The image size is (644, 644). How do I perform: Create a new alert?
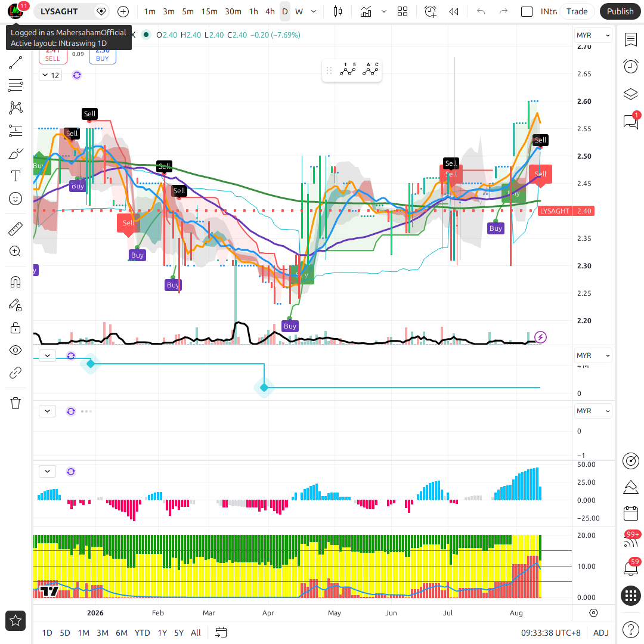431,11
